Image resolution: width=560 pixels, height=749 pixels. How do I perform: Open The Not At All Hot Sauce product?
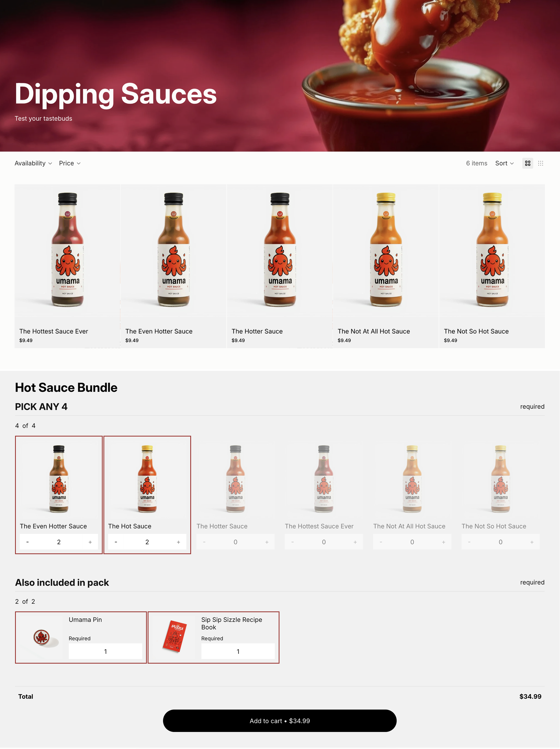[374, 331]
